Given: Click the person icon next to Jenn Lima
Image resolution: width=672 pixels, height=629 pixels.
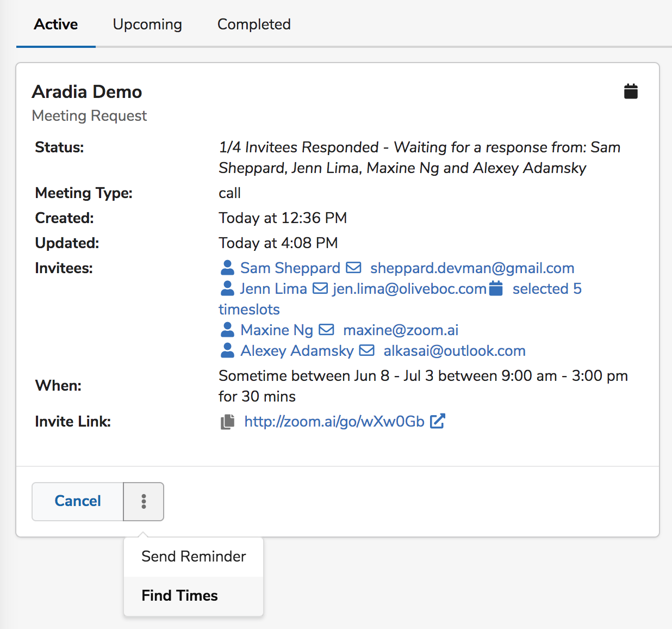Looking at the screenshot, I should pos(227,288).
